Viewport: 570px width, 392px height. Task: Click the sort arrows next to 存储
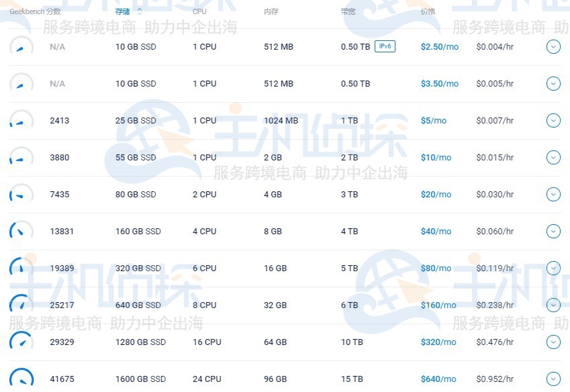point(140,11)
